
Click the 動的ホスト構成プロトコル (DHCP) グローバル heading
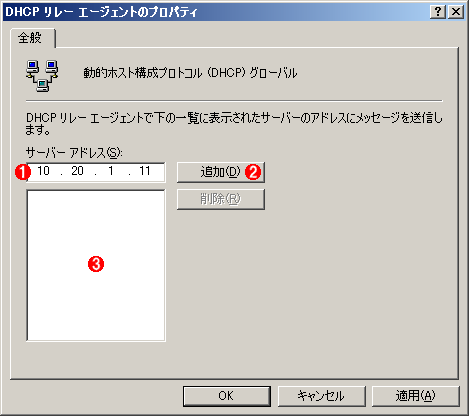click(190, 73)
